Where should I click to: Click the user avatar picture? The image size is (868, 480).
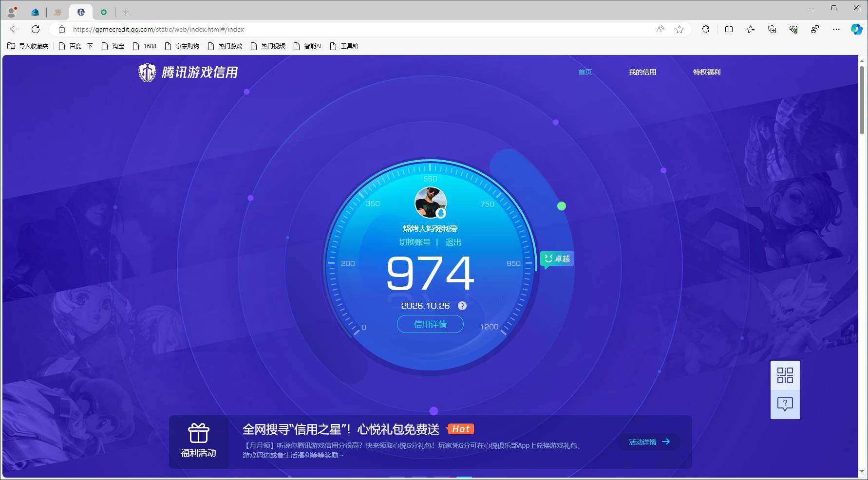[430, 203]
